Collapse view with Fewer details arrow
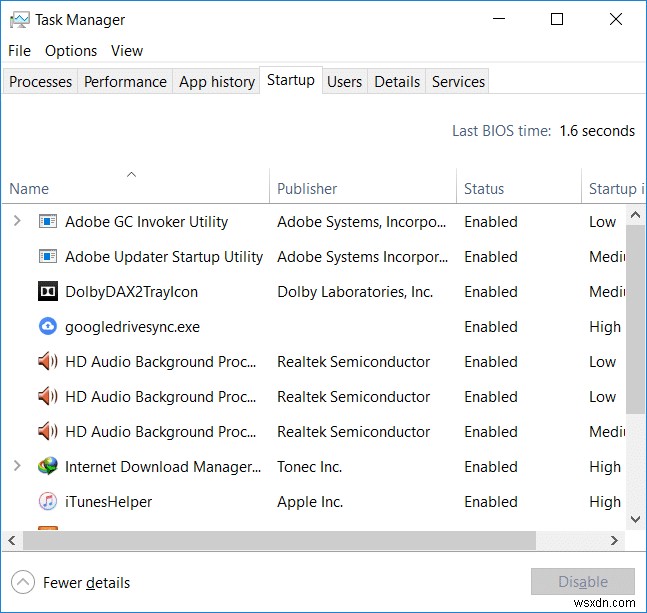 (22, 582)
